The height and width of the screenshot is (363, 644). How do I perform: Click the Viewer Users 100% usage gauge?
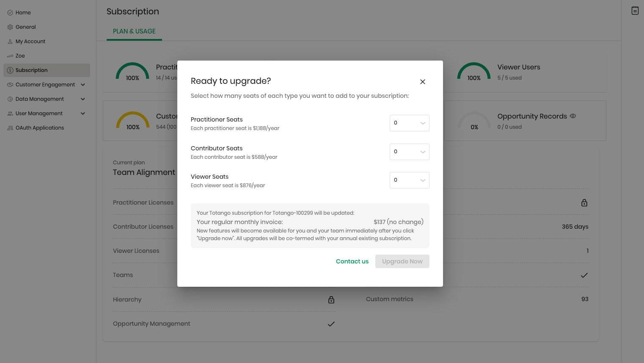(474, 72)
